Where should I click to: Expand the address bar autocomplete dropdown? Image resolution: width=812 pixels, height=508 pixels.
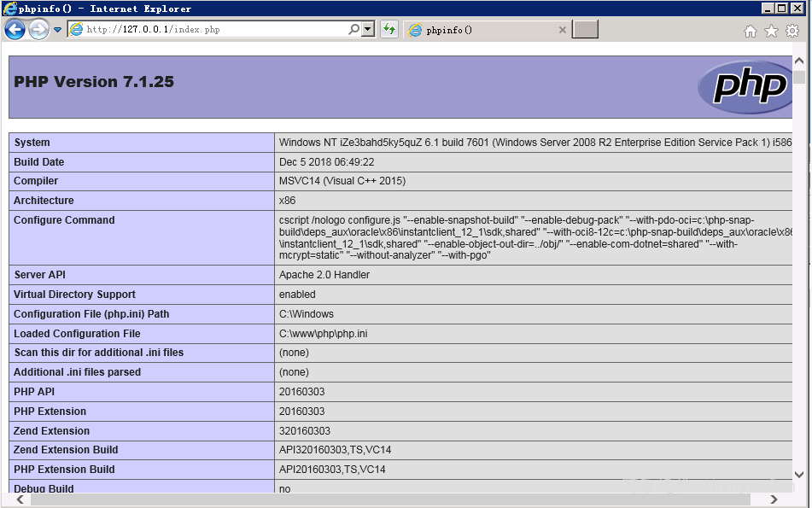pos(368,29)
